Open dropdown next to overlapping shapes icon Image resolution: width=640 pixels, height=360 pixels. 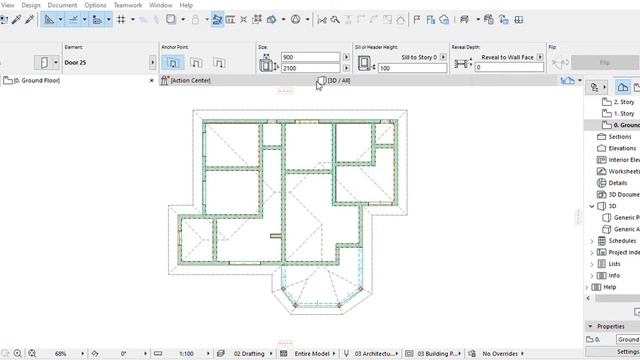click(283, 20)
